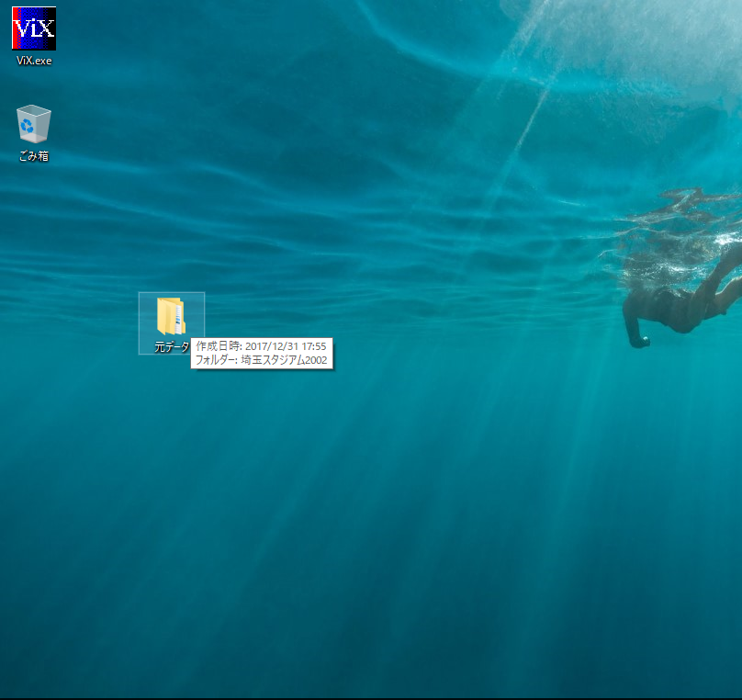Screen dimensions: 742x700
Task: Select the ごみ箱 recycle bin icon
Action: 34,124
